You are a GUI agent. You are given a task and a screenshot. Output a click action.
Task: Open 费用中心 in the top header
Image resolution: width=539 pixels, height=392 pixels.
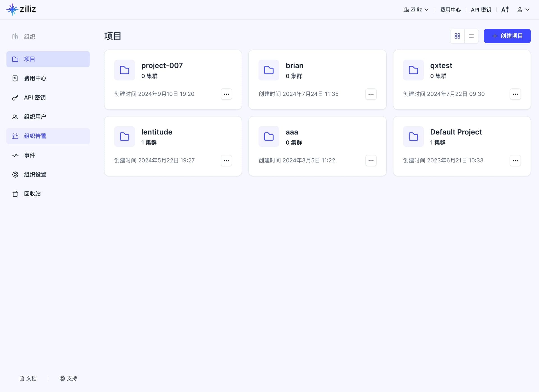click(x=450, y=10)
